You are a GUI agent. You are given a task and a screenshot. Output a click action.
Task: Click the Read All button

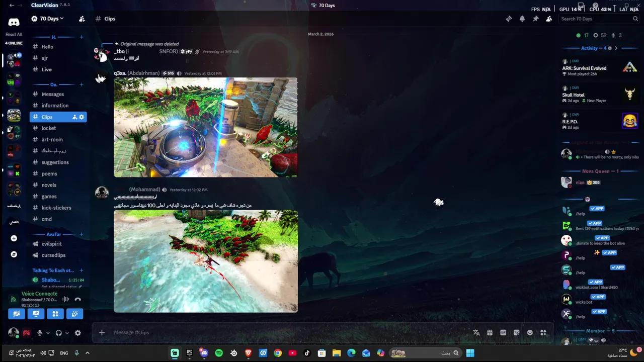pyautogui.click(x=14, y=35)
